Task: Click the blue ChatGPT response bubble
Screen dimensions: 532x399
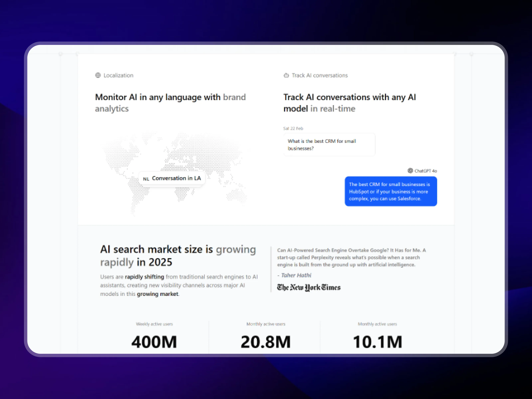Action: click(x=391, y=192)
